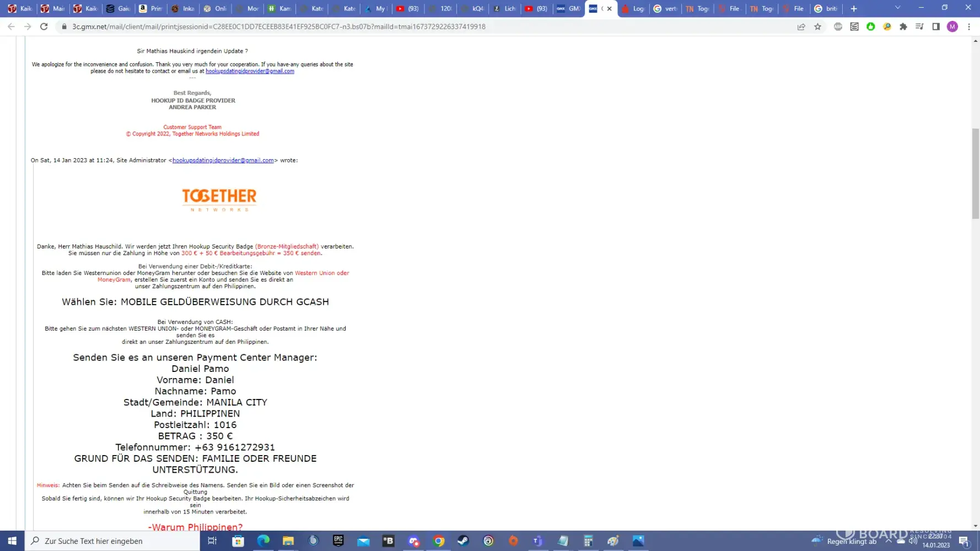Open the weather widget 'Regen klingt ab'
The image size is (980, 551).
click(844, 541)
